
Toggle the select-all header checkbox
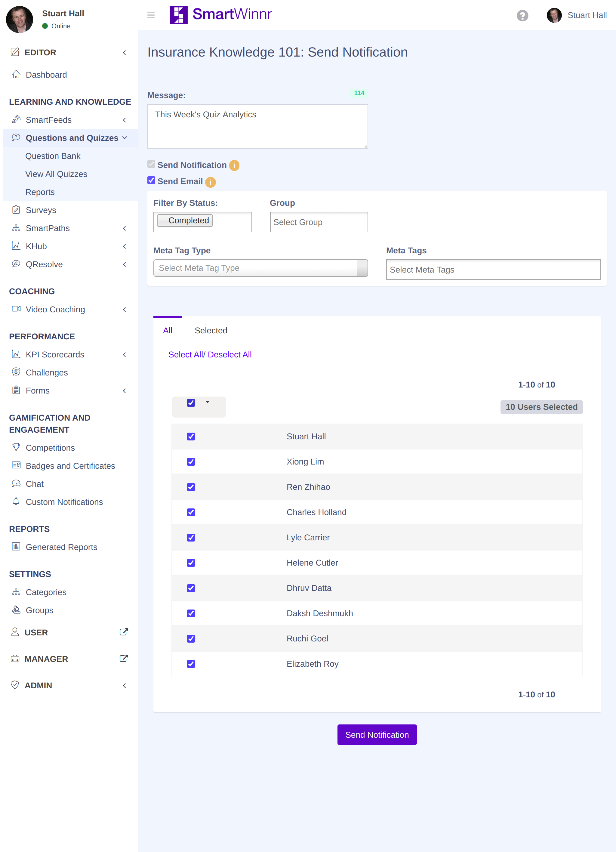[x=191, y=403]
